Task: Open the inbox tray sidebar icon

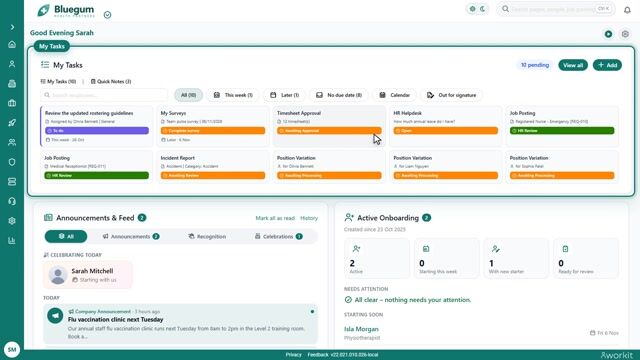Action: (12, 84)
